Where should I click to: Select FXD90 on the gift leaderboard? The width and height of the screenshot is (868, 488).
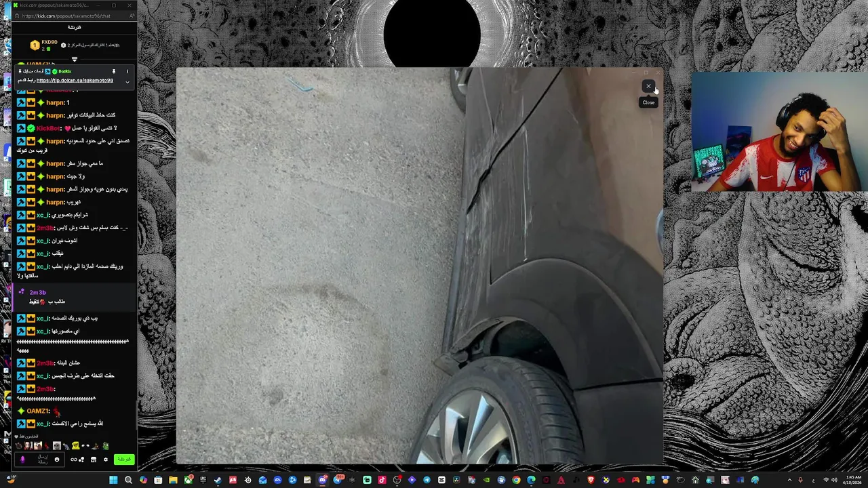click(x=45, y=45)
